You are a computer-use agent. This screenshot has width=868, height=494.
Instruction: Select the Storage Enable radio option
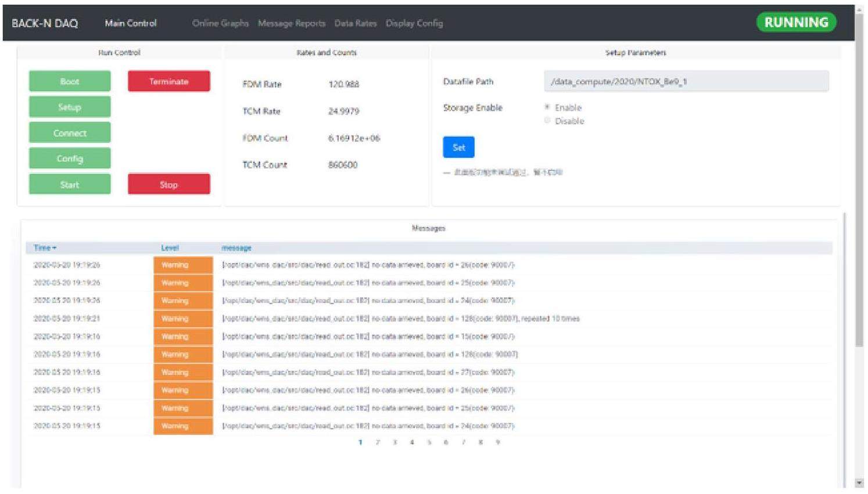547,107
